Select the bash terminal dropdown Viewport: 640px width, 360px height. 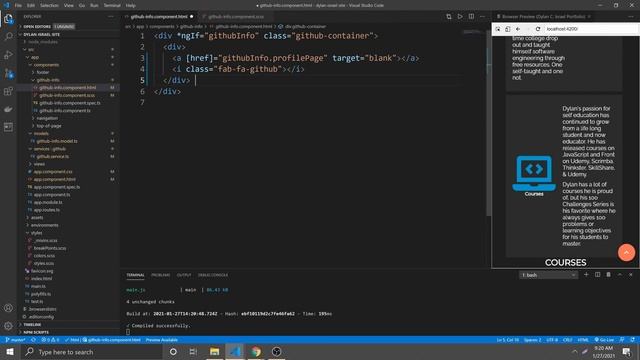(548, 275)
